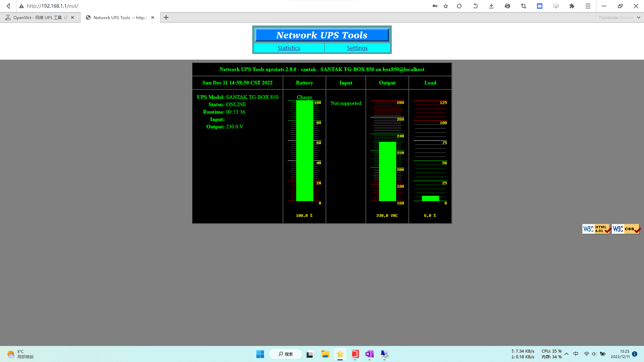Viewport: 644px width, 362px height.
Task: Click the password key icon
Action: [435, 6]
